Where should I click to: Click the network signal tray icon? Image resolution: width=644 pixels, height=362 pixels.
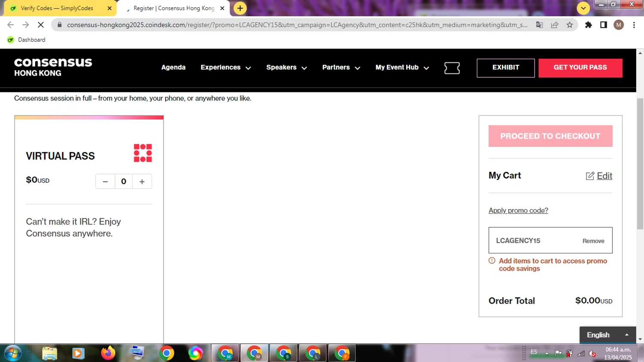tap(581, 354)
